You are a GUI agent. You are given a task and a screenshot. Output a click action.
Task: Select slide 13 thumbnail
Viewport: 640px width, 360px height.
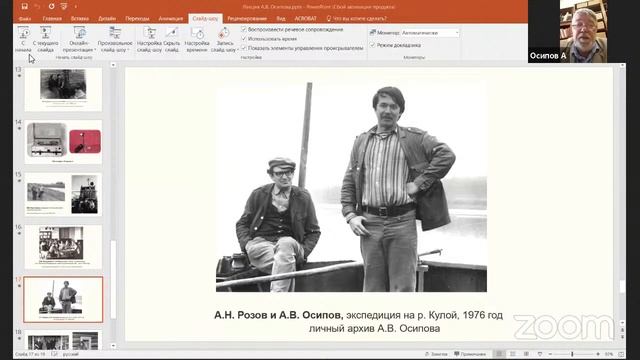click(63, 89)
